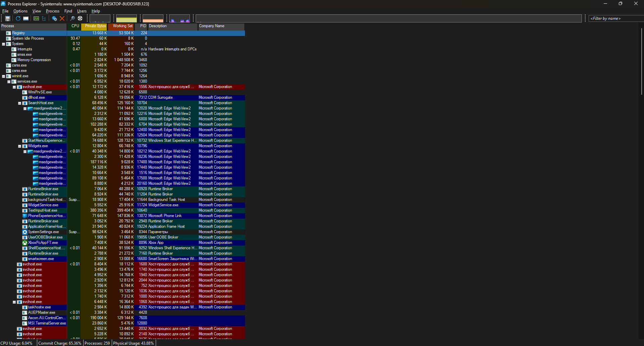
Task: Open the Options menu
Action: pyautogui.click(x=20, y=11)
